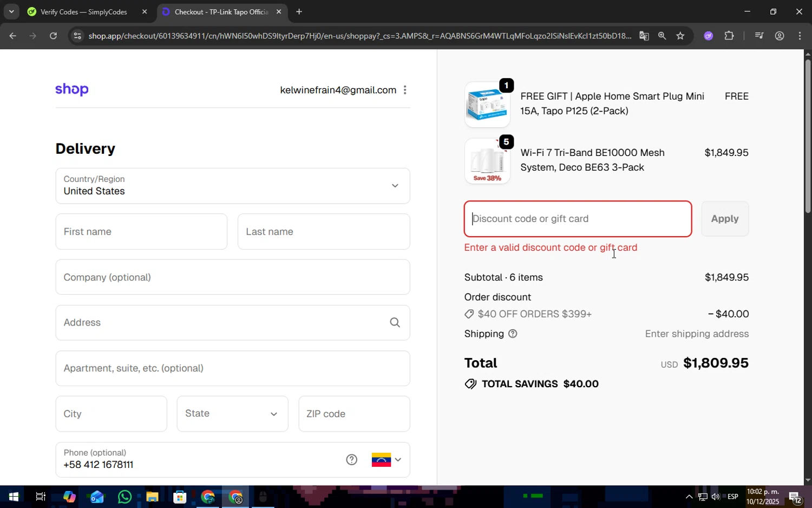Open phone number help question icon
Image resolution: width=812 pixels, height=508 pixels.
pos(352,460)
